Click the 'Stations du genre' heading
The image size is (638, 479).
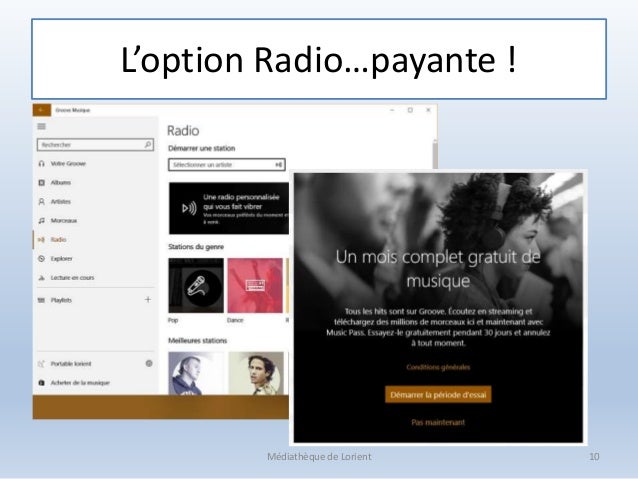[196, 247]
